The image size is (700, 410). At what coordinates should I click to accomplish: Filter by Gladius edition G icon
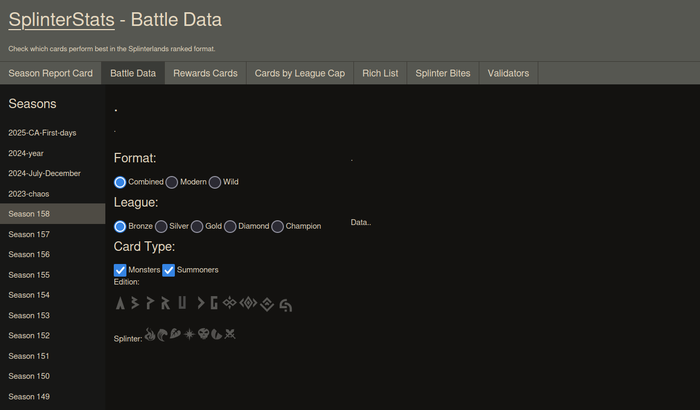(214, 303)
